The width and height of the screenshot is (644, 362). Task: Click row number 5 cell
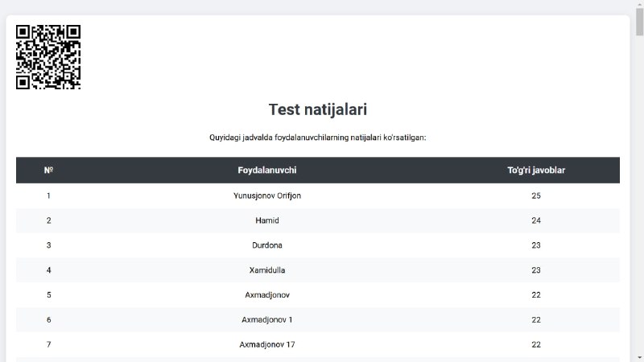[48, 295]
